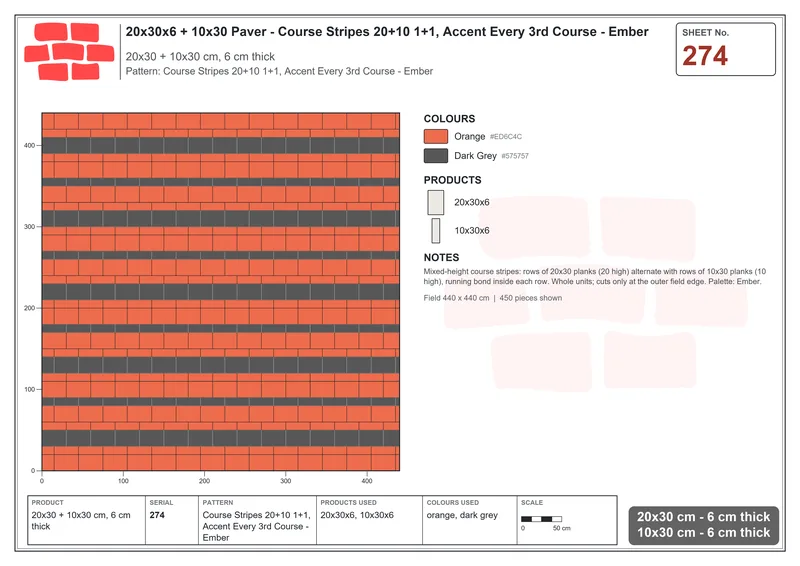Click the 10x30x6 product icon

[436, 230]
